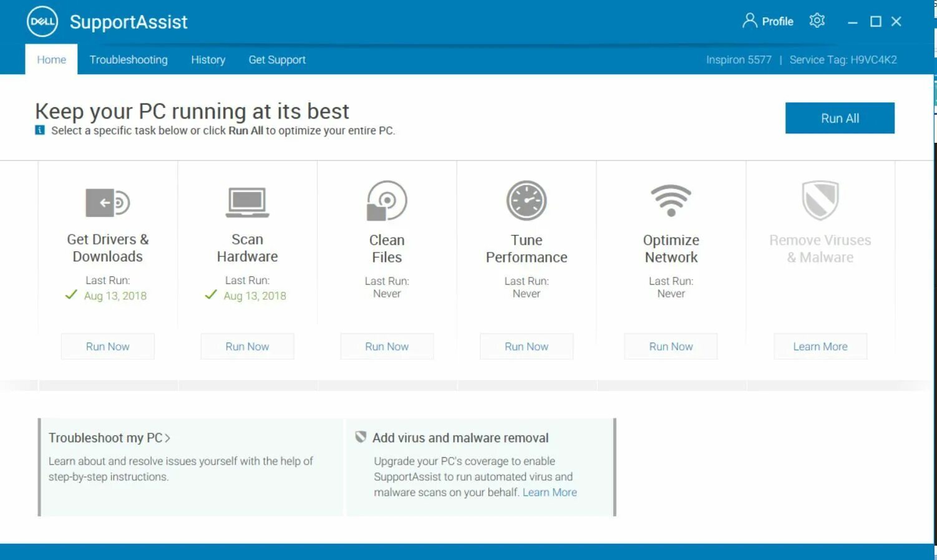This screenshot has height=560, width=937.
Task: Open the Troubleshooting tab
Action: point(129,59)
